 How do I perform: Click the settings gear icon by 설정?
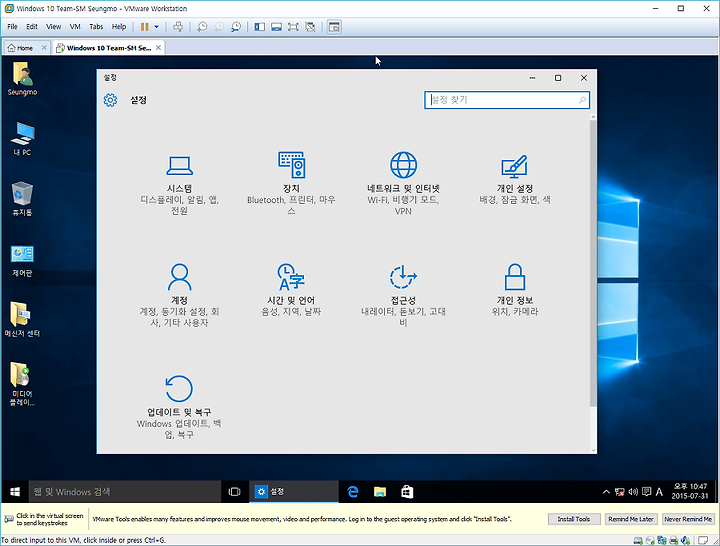click(110, 100)
